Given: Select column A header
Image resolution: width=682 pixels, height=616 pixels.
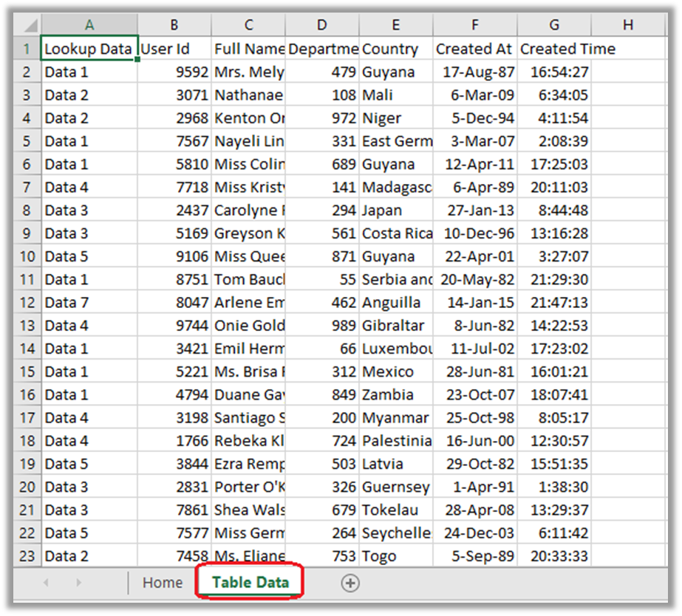Looking at the screenshot, I should [x=89, y=25].
